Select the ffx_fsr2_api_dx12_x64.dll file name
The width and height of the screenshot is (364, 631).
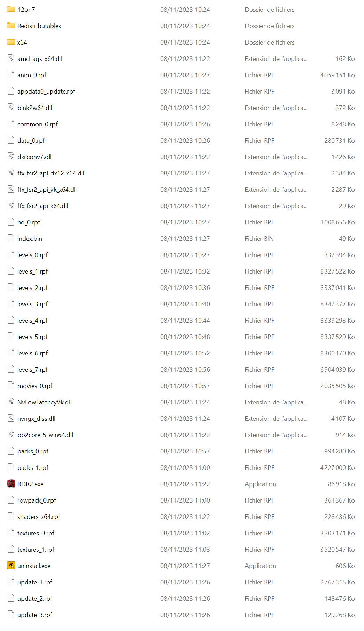tap(51, 173)
